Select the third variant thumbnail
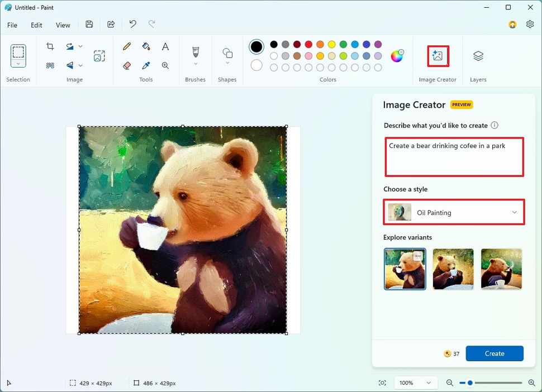Screen dimensions: 542x392 [501, 269]
